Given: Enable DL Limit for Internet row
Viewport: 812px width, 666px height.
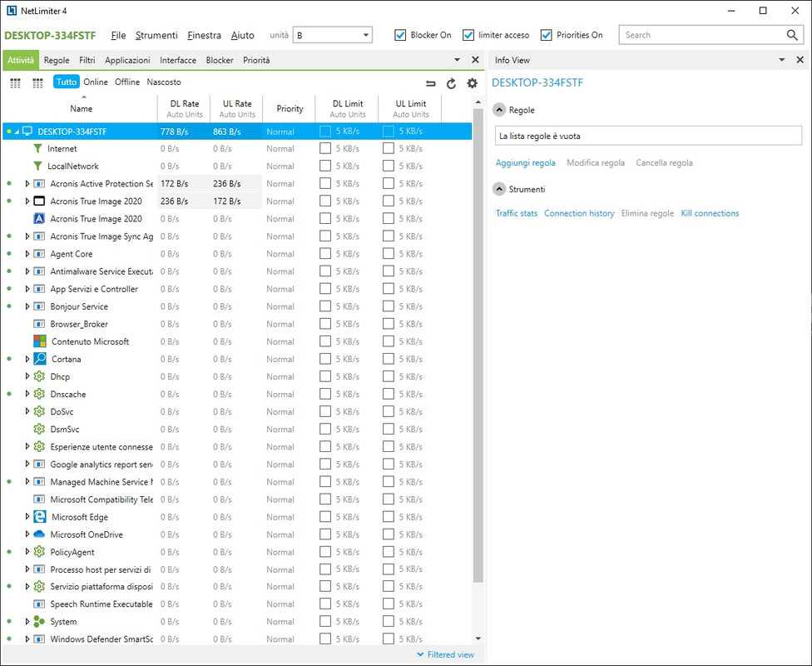Looking at the screenshot, I should point(325,149).
